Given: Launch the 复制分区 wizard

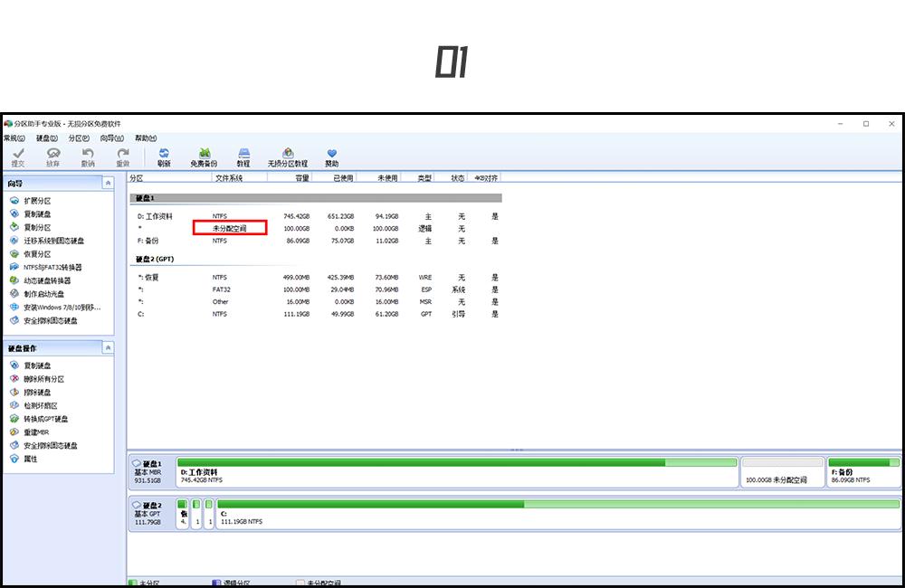Looking at the screenshot, I should [31, 227].
